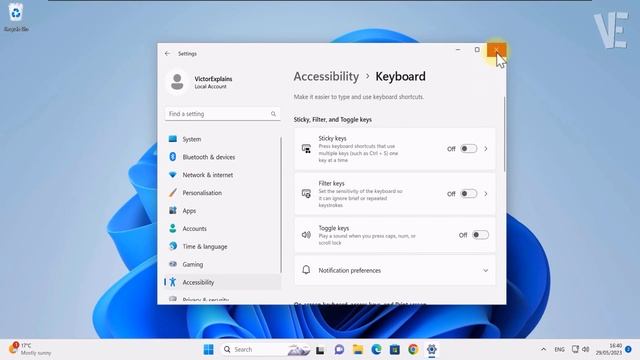The width and height of the screenshot is (640, 360).
Task: Maximize the Settings window
Action: click(x=477, y=50)
